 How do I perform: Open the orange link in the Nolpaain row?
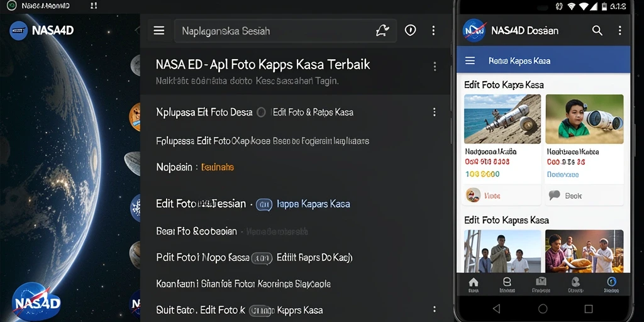click(x=218, y=167)
